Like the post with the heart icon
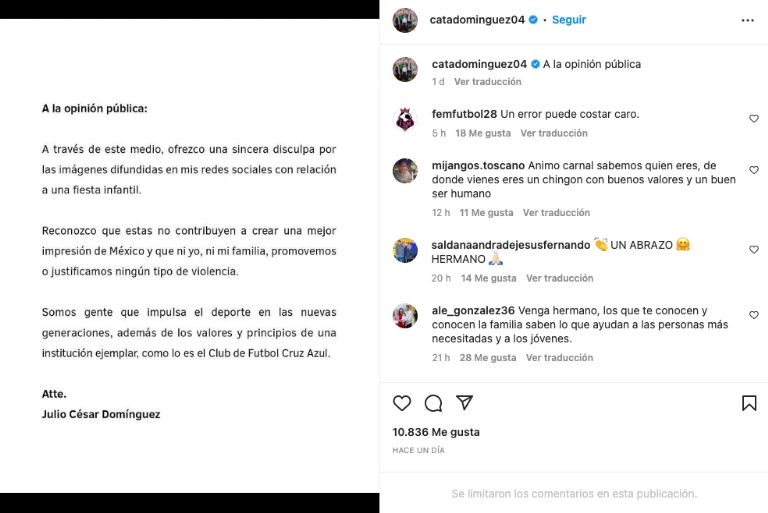The image size is (768, 513). [x=402, y=403]
